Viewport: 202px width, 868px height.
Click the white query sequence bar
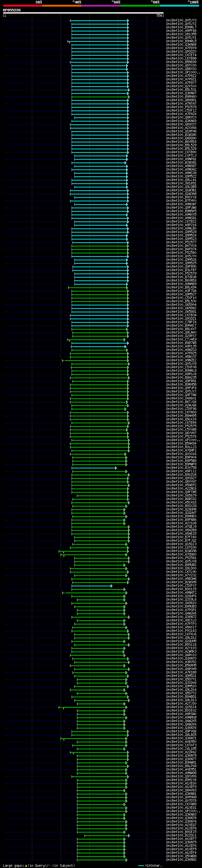pyautogui.click(x=83, y=13)
